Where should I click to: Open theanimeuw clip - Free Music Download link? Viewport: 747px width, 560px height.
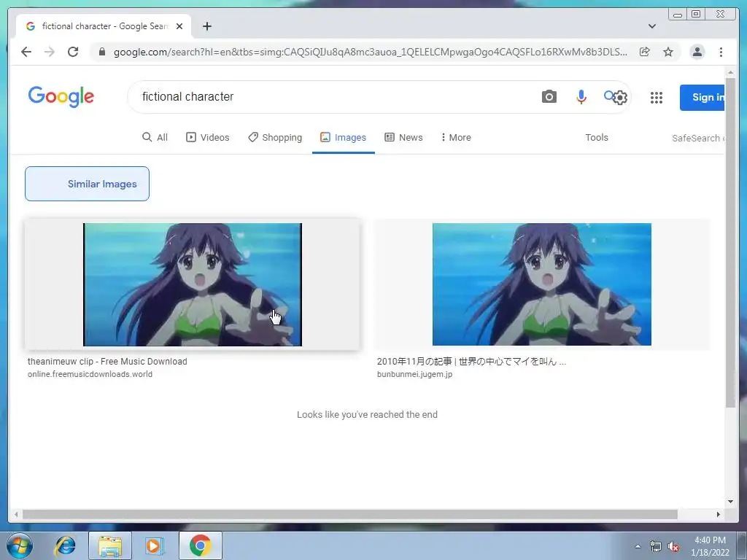(x=107, y=362)
